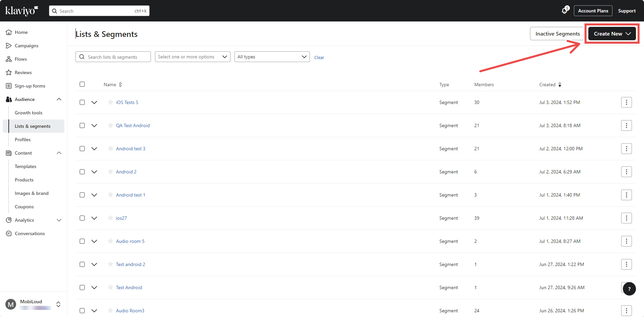Open Reviews from the sidebar
Screen dimensions: 644x317
pos(23,72)
